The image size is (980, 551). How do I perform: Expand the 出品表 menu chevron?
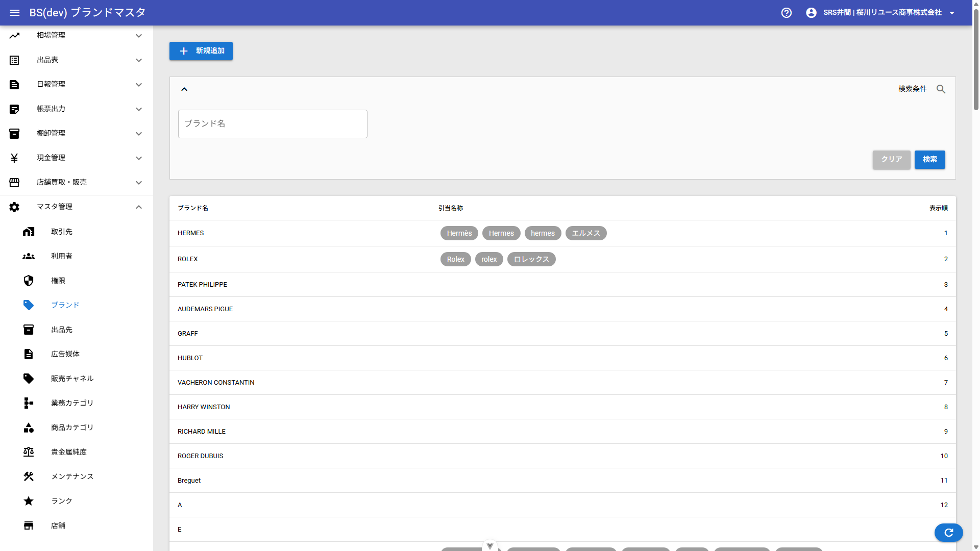click(x=139, y=60)
